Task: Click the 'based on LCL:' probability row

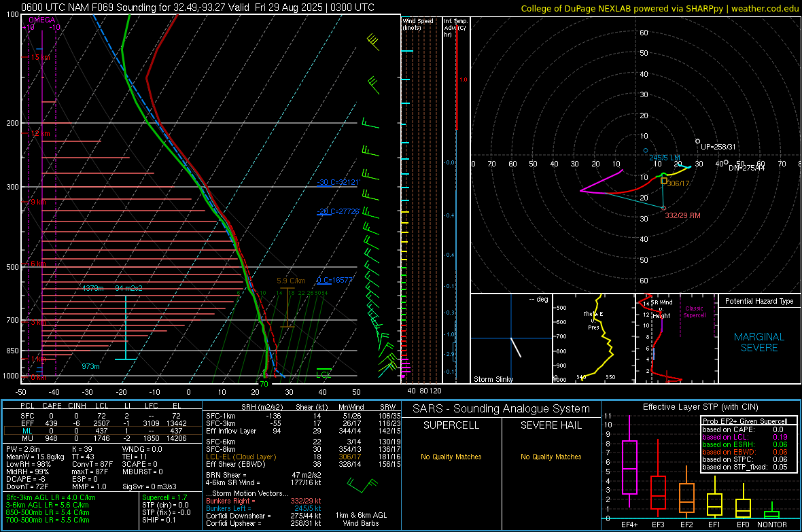Action: coord(745,437)
